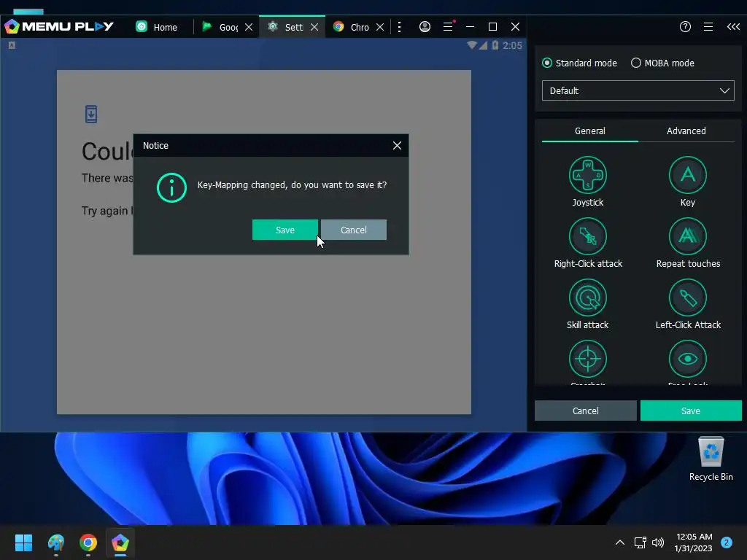The height and width of the screenshot is (560, 747).
Task: Collapse the key-mapping panel with triple arrows
Action: click(733, 27)
